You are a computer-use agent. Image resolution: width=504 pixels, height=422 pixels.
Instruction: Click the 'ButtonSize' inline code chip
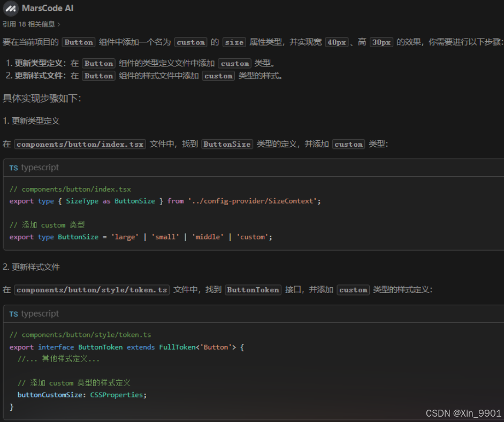click(x=227, y=144)
